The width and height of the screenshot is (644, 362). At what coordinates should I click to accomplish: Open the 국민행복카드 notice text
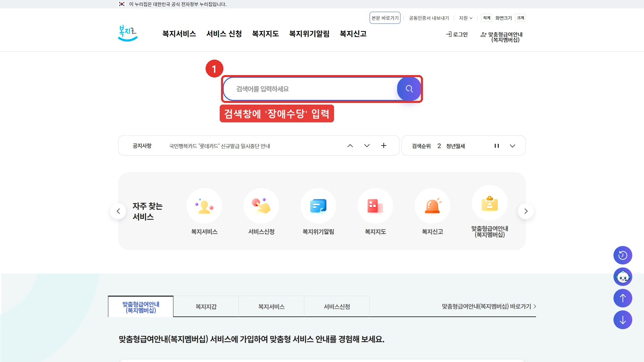tap(220, 146)
